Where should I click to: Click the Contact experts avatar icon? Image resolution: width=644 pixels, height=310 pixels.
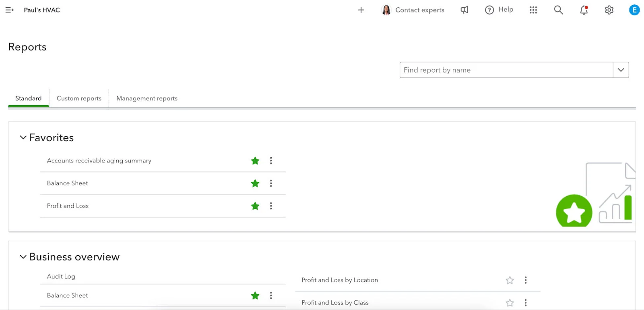[x=386, y=10]
